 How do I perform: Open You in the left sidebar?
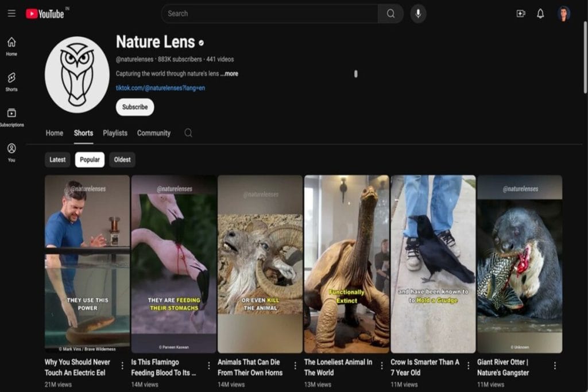pos(11,153)
